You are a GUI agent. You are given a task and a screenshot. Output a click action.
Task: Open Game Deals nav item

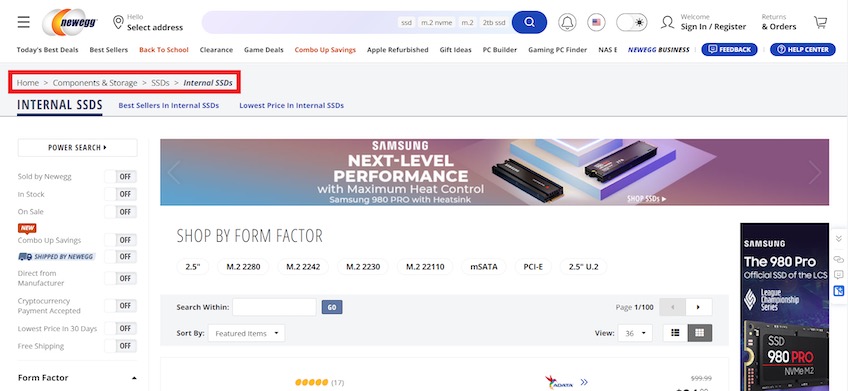pyautogui.click(x=263, y=50)
